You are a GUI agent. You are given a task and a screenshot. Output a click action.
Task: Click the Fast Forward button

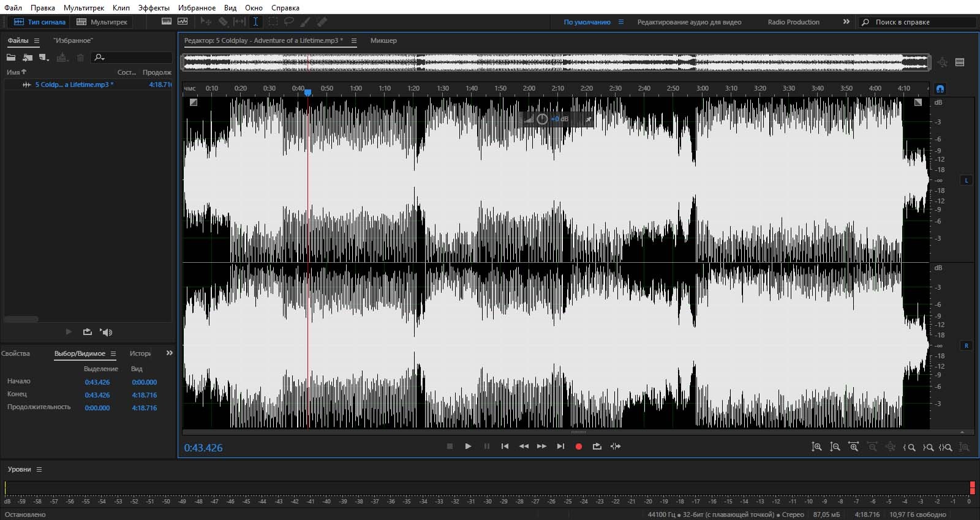(541, 447)
